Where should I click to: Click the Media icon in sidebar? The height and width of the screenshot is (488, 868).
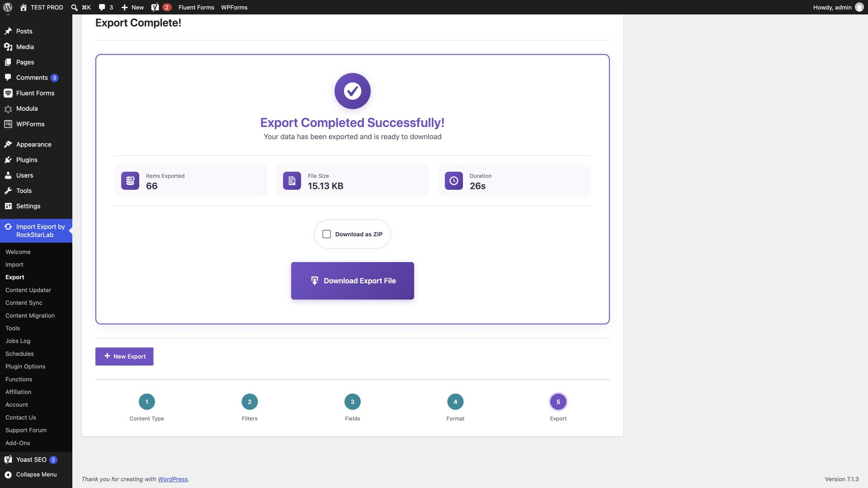tap(8, 47)
